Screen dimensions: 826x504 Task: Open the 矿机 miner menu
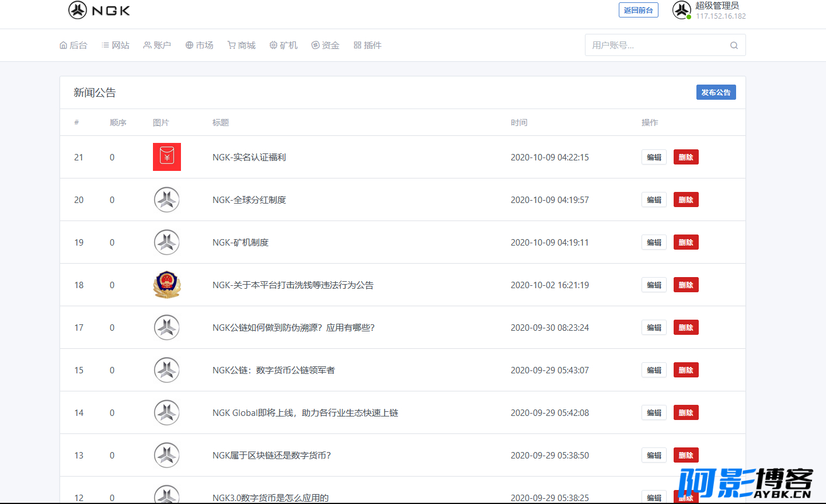coord(284,45)
